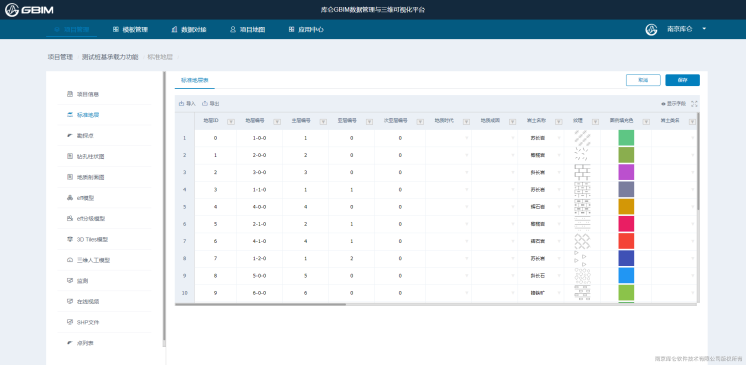The height and width of the screenshot is (365, 746).
Task: Click the 取消 cancel button
Action: tap(643, 80)
